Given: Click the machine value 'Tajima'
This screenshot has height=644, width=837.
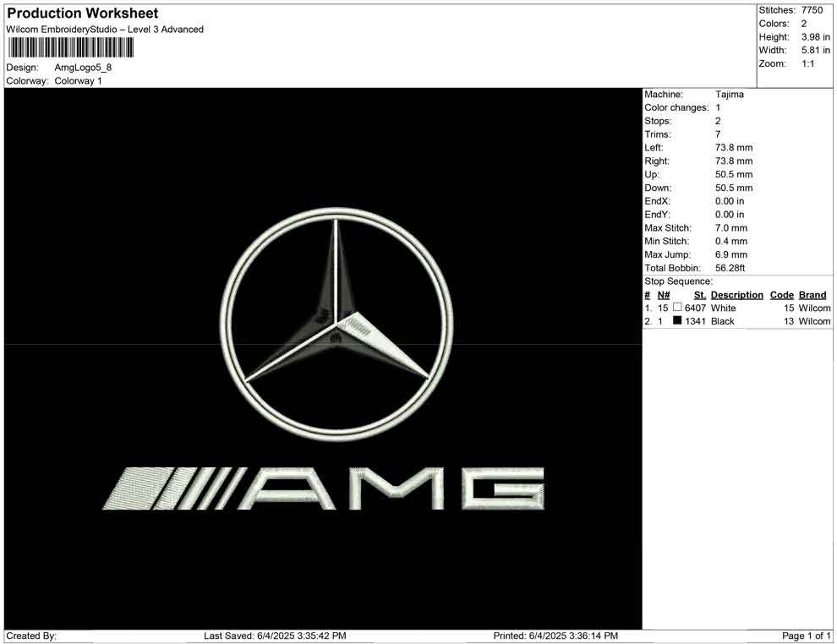Looking at the screenshot, I should click(x=729, y=95).
